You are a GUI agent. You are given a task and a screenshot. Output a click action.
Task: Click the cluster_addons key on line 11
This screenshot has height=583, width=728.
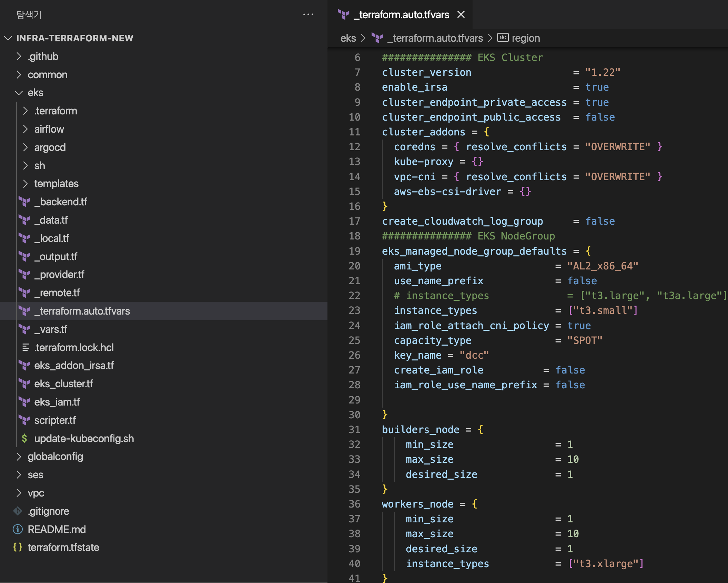click(x=424, y=132)
